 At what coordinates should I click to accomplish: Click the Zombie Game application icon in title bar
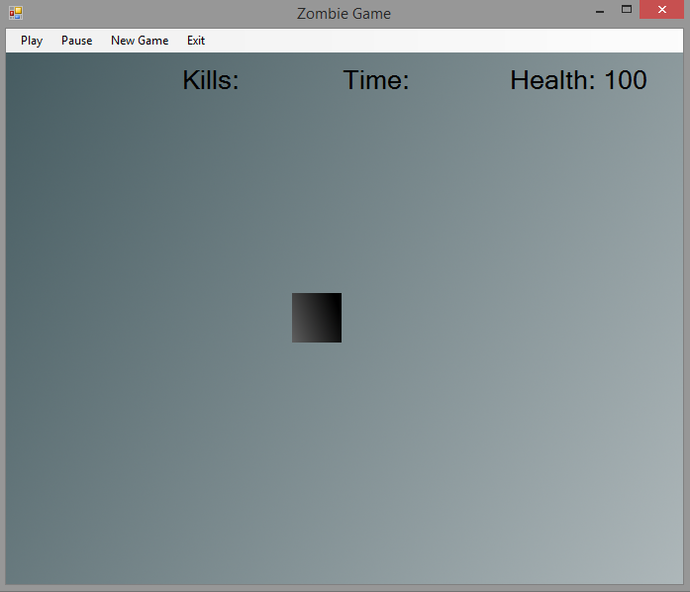click(x=15, y=13)
